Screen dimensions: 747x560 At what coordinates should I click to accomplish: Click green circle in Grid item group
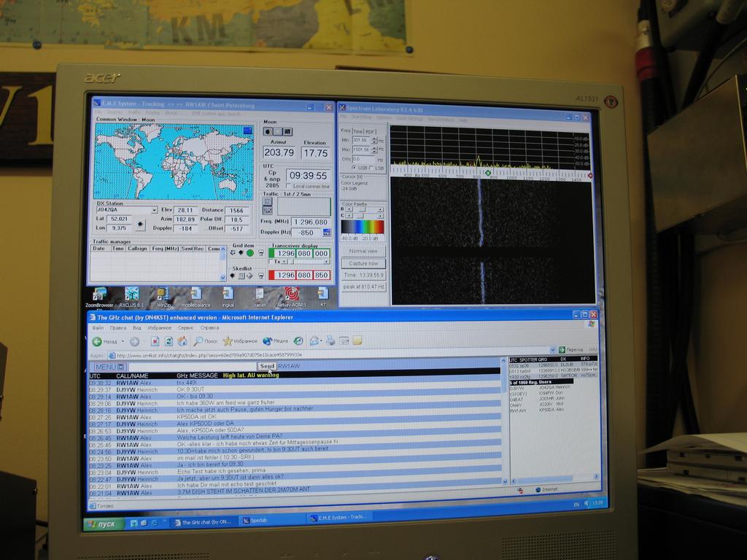coord(249,253)
